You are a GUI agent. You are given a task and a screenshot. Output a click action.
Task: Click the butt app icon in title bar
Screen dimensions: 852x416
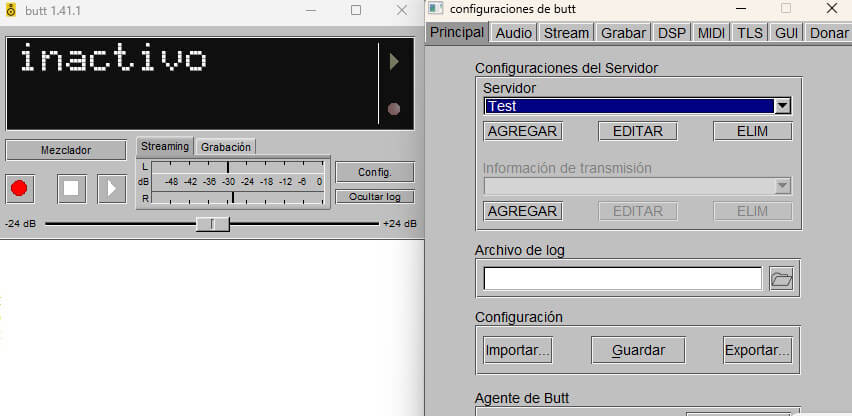pos(10,10)
